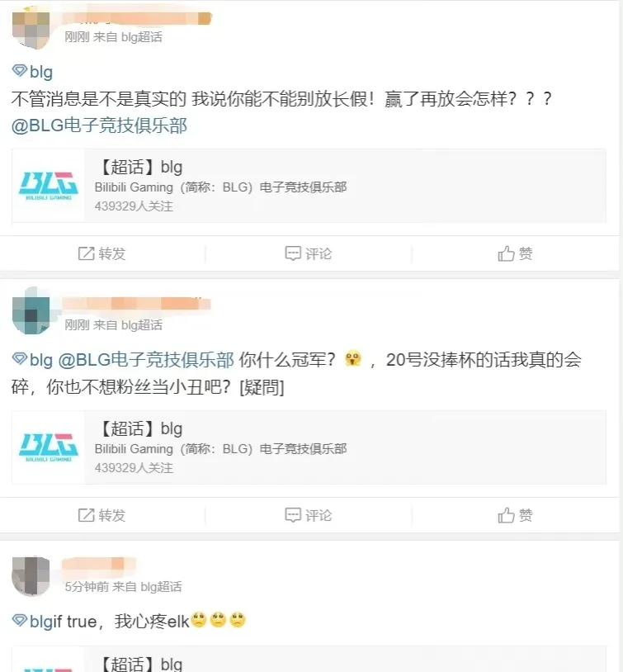Open the third post's author avatar
623x672 pixels.
tap(31, 576)
